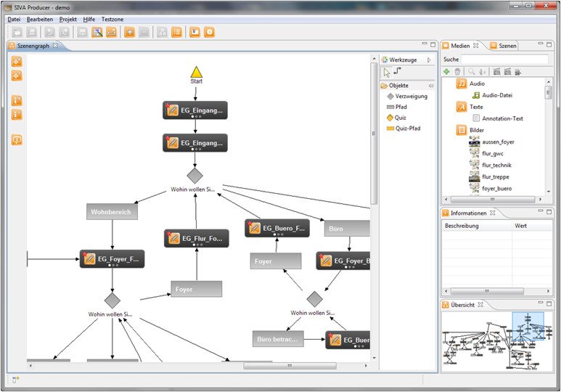This screenshot has height=392, width=561.
Task: Click the green plus add media icon
Action: [446, 71]
